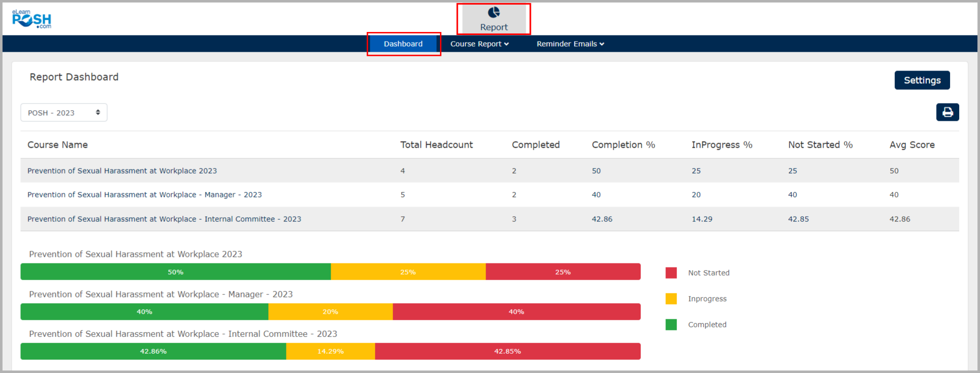Click the printer icon button

click(947, 112)
